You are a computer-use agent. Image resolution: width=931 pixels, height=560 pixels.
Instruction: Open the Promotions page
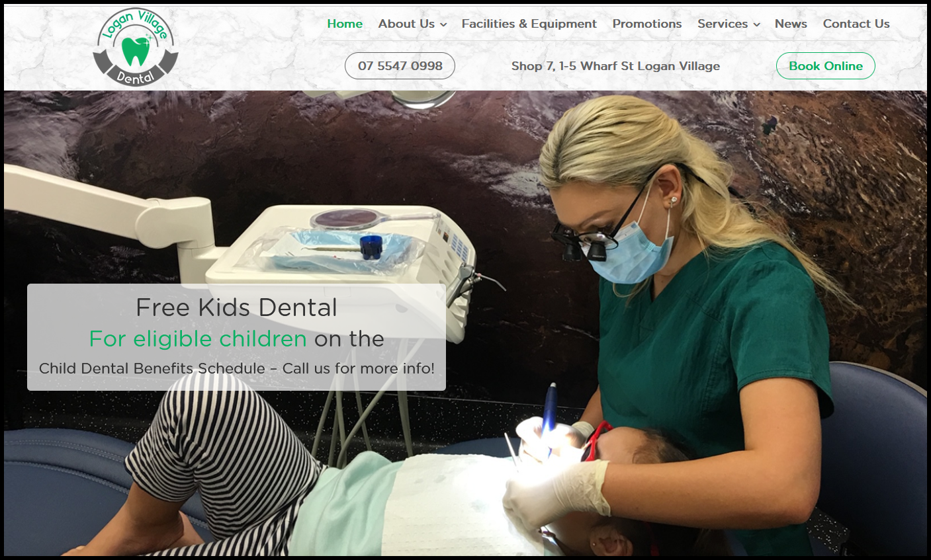click(x=646, y=24)
